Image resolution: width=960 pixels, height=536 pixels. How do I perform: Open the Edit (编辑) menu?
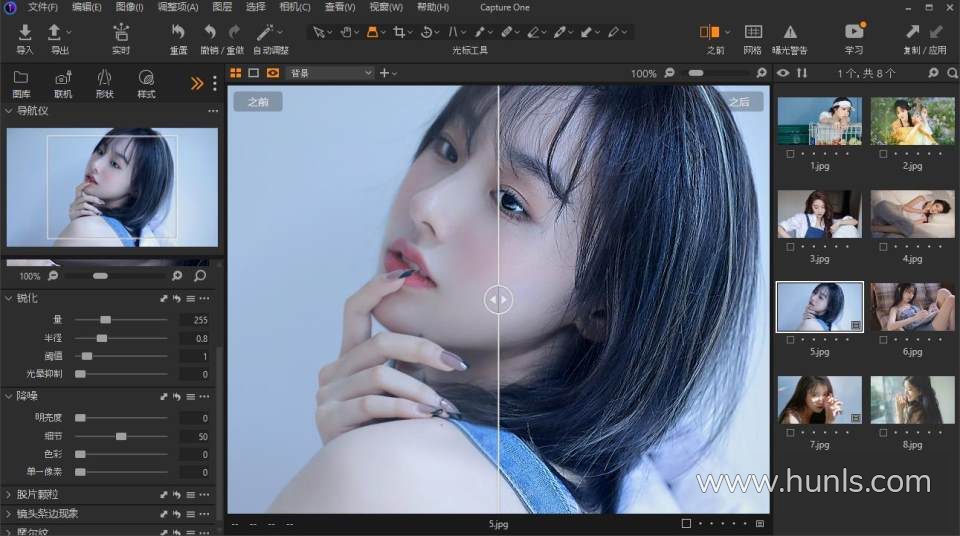(x=86, y=7)
